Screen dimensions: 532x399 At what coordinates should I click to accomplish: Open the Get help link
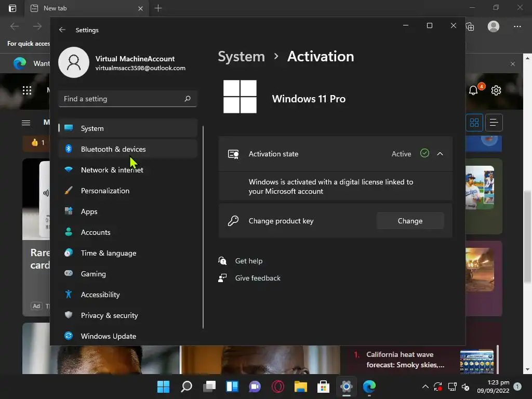pos(249,261)
